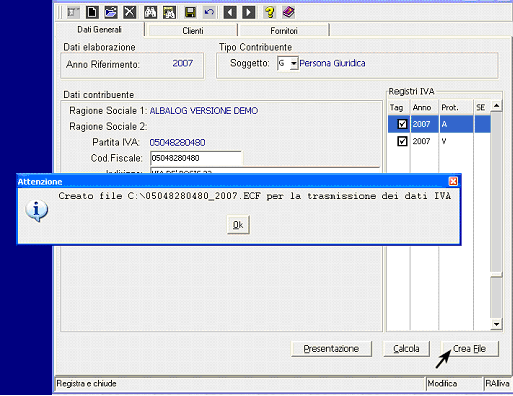Click the Cod.Fiscale input field

coord(196,158)
